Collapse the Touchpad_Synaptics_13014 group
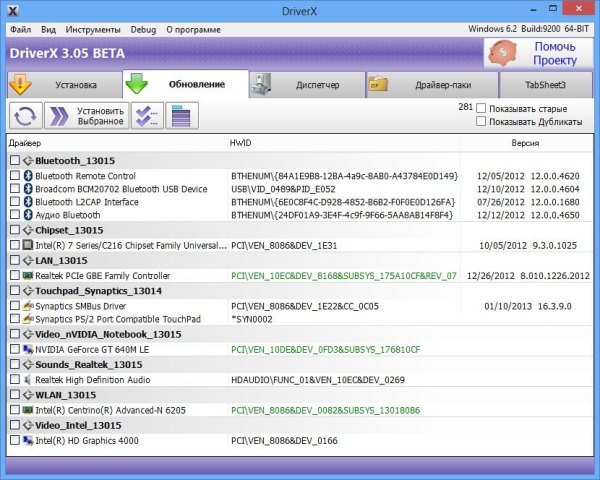600x480 pixels. [27, 290]
